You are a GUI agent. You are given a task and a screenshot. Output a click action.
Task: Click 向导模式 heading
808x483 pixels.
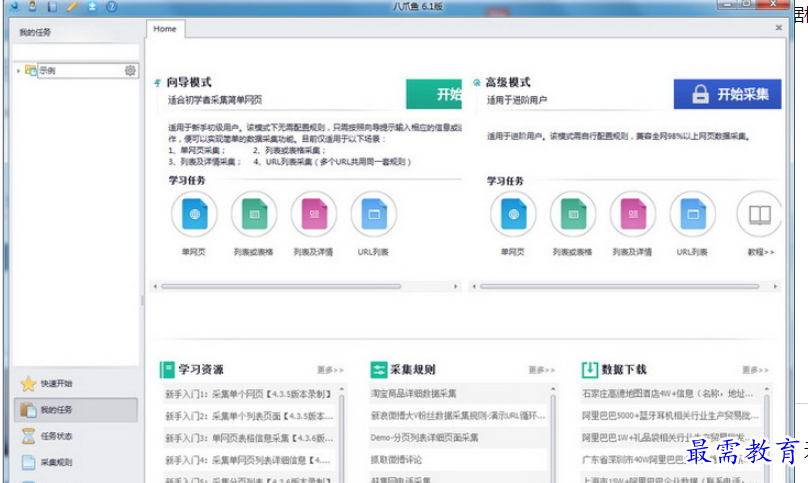[x=189, y=82]
